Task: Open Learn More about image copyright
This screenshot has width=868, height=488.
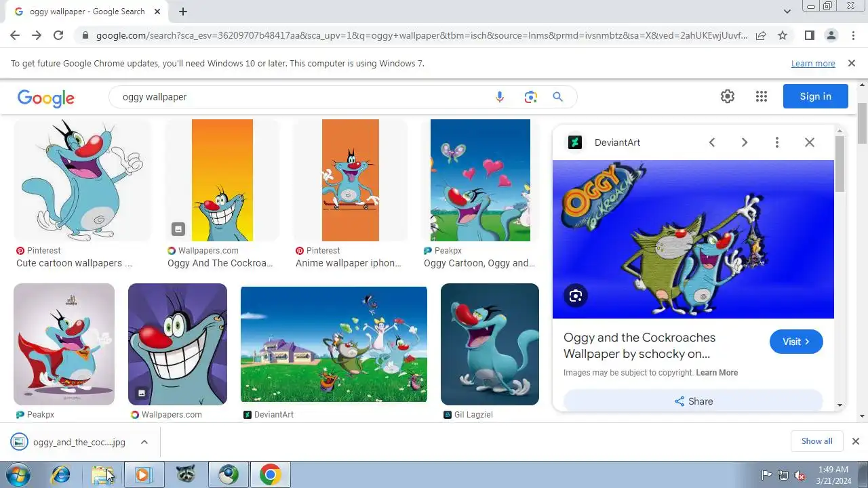Action: point(717,373)
